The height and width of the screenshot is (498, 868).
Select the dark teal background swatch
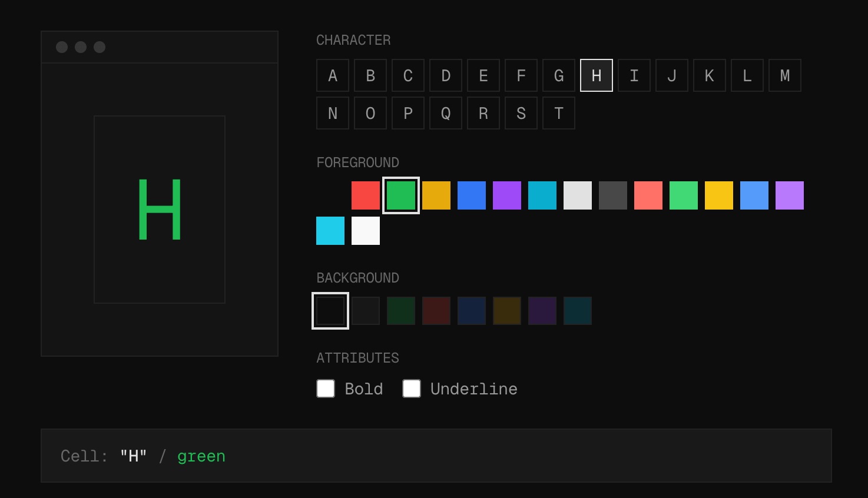pos(578,311)
